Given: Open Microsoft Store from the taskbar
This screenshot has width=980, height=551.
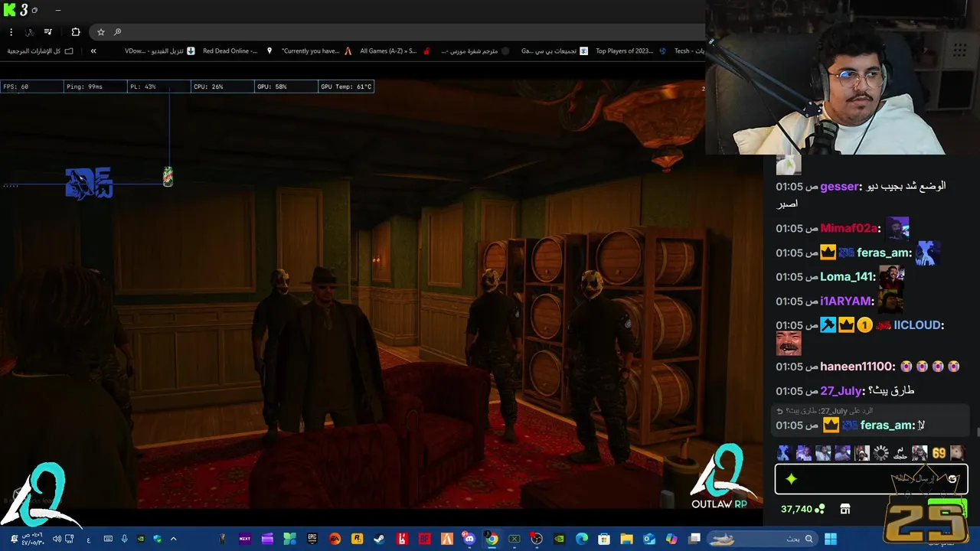Looking at the screenshot, I should (604, 539).
